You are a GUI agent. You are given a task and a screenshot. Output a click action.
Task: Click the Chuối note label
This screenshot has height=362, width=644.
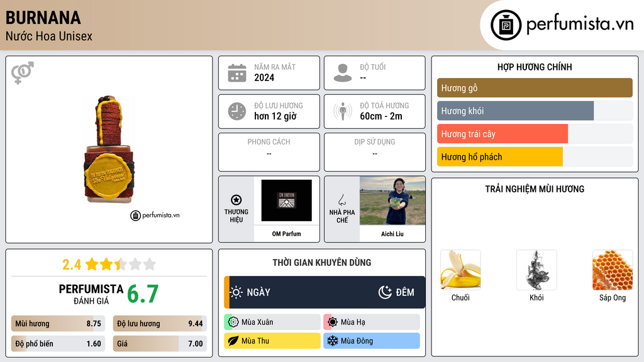460,298
